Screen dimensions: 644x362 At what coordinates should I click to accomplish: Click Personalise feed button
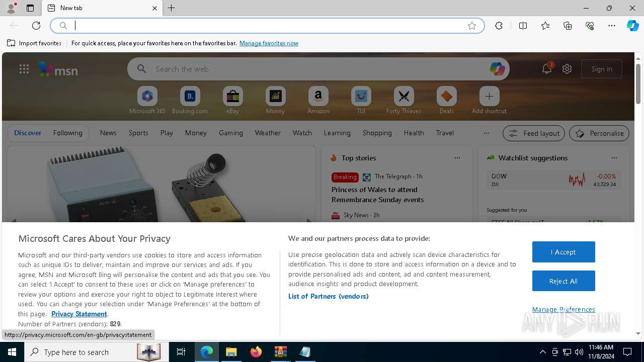pyautogui.click(x=599, y=133)
